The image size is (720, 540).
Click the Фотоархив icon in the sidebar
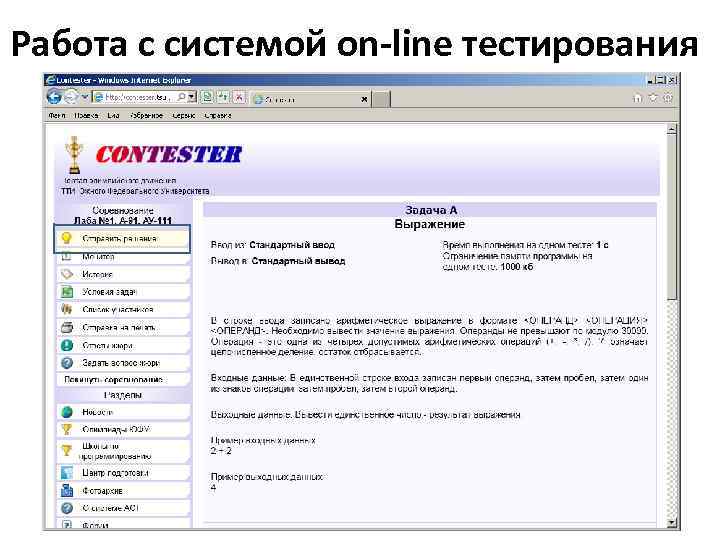(x=67, y=490)
